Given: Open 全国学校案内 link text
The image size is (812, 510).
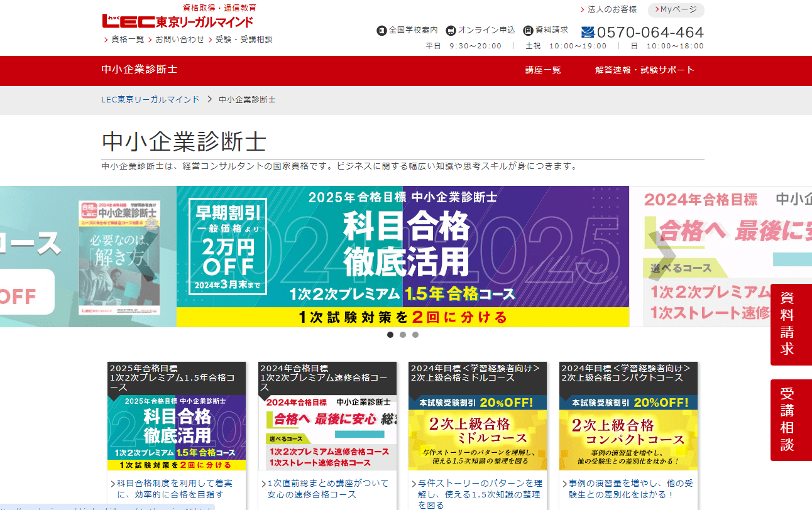Looking at the screenshot, I should pos(413,30).
